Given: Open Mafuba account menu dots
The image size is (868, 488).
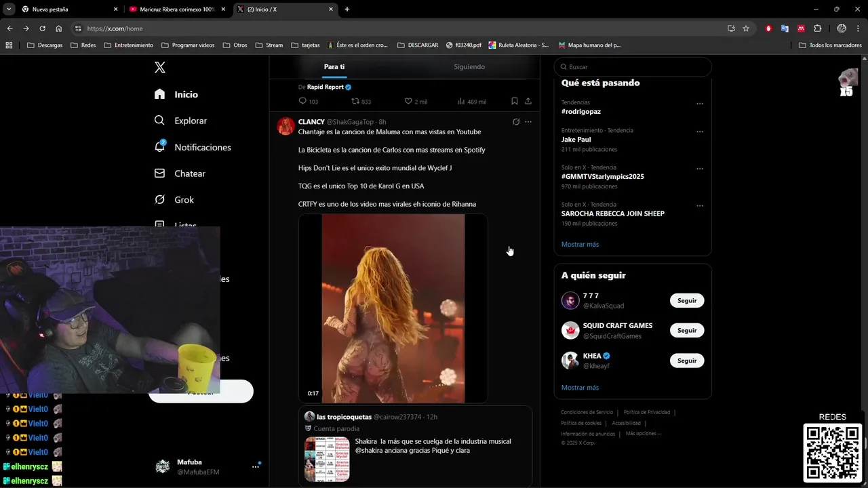Looking at the screenshot, I should pyautogui.click(x=256, y=466).
